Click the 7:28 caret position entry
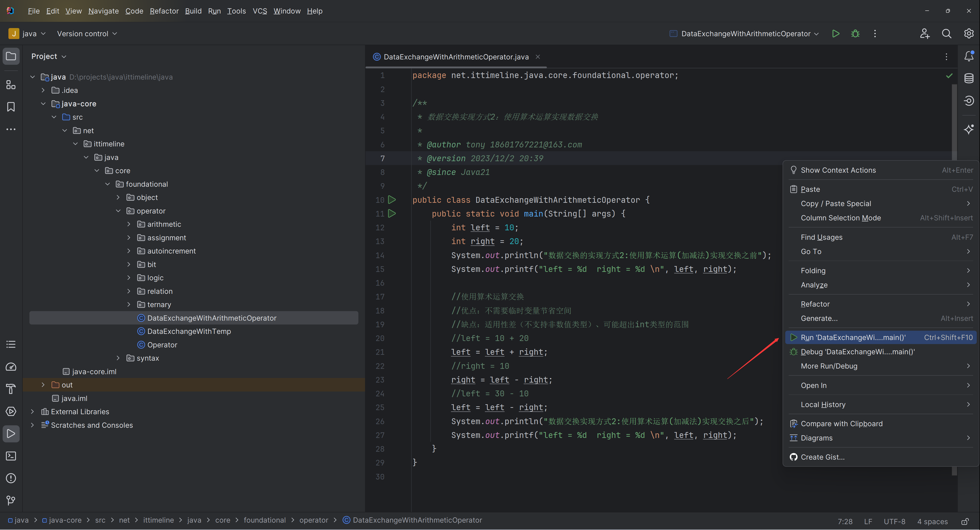 [845, 521]
